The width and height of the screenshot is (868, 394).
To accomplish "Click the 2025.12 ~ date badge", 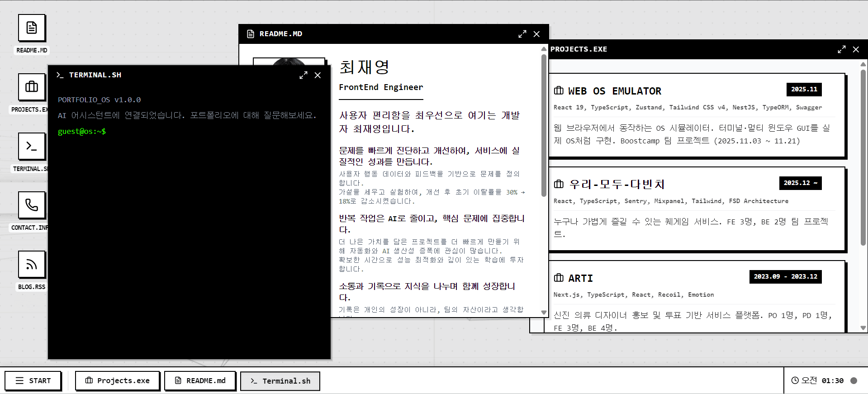I will (x=800, y=183).
